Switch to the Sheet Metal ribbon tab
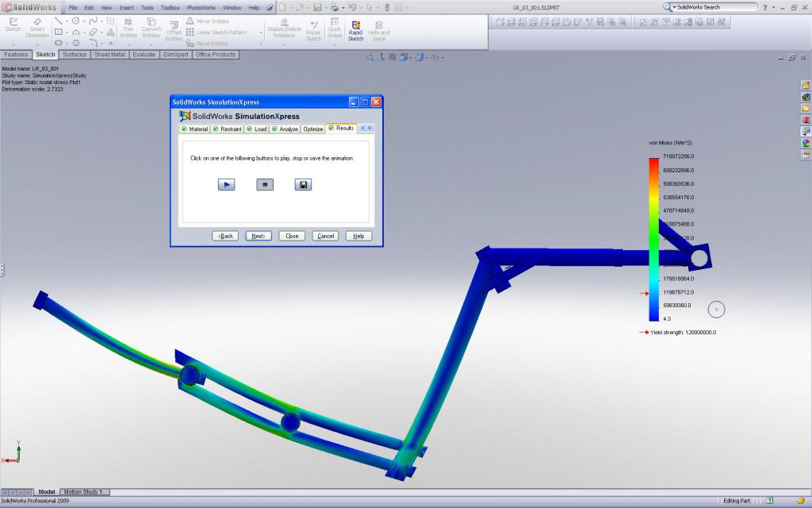This screenshot has height=508, width=812. point(109,55)
